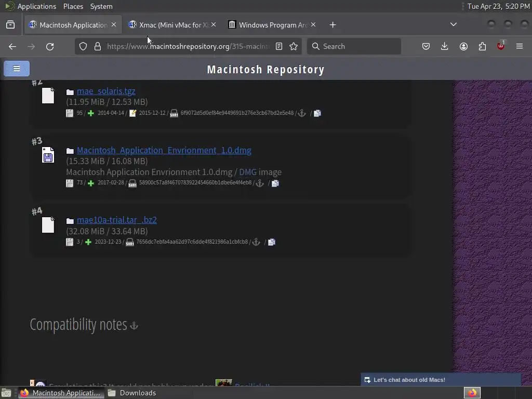This screenshot has width=532, height=399.
Task: Open tracking protection shield icon
Action: (83, 46)
